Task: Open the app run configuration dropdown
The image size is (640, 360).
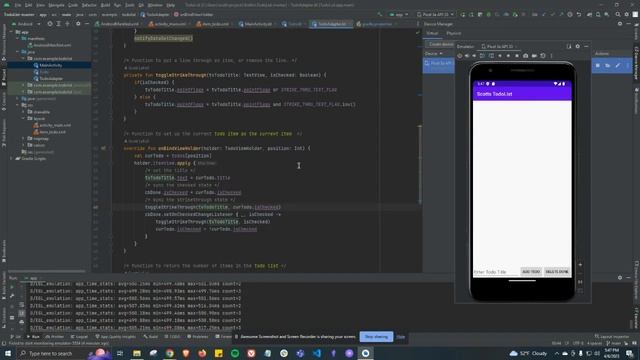Action: coord(399,14)
